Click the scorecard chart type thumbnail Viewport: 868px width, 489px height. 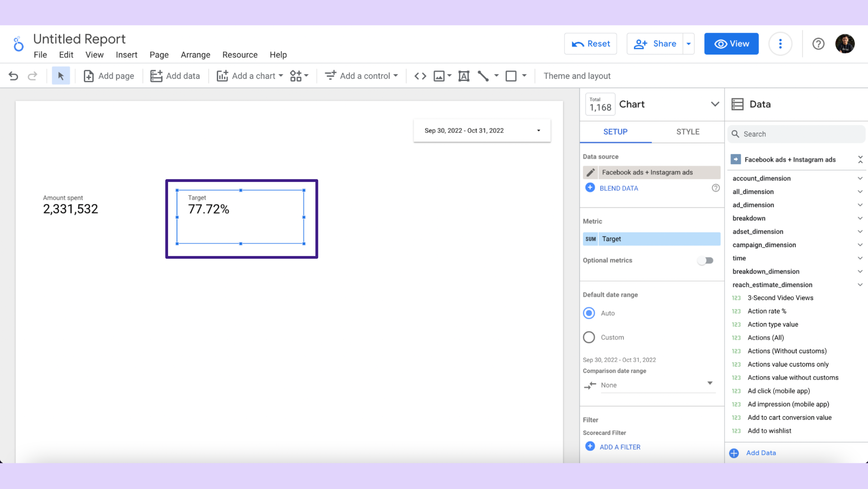(600, 104)
